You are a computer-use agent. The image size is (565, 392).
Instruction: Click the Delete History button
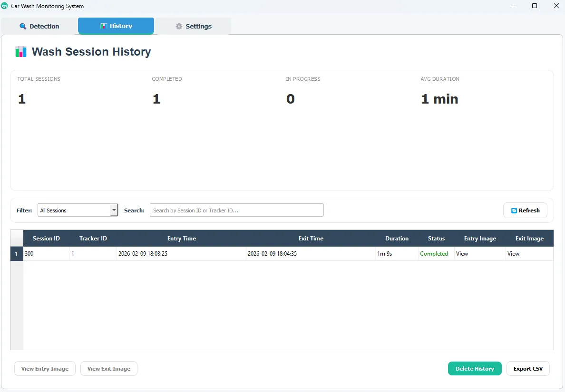pyautogui.click(x=475, y=369)
